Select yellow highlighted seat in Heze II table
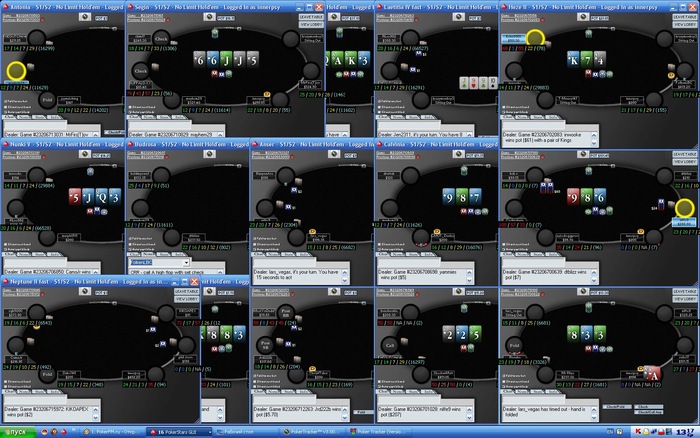The width and height of the screenshot is (700, 438). pyautogui.click(x=535, y=38)
